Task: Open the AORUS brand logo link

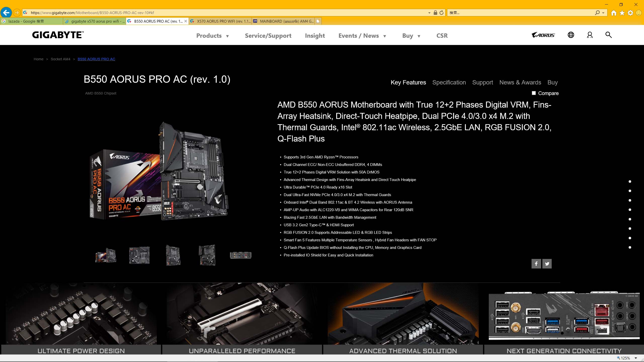Action: [543, 35]
